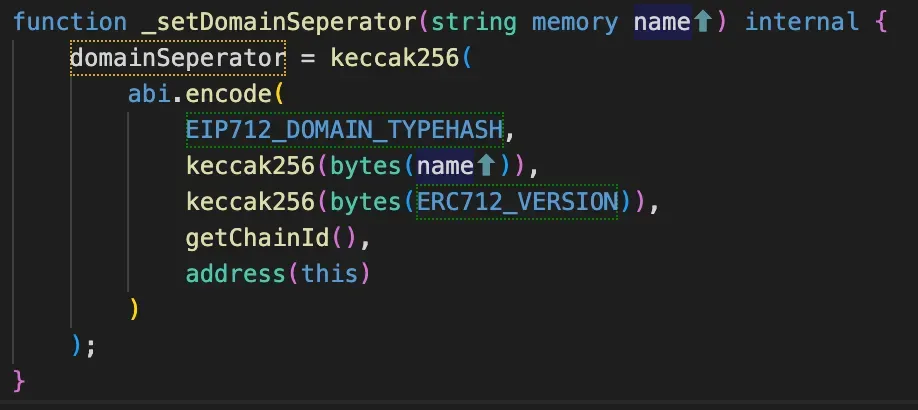The width and height of the screenshot is (918, 410).
Task: Click the 'string' type keyword
Action: [x=474, y=23]
